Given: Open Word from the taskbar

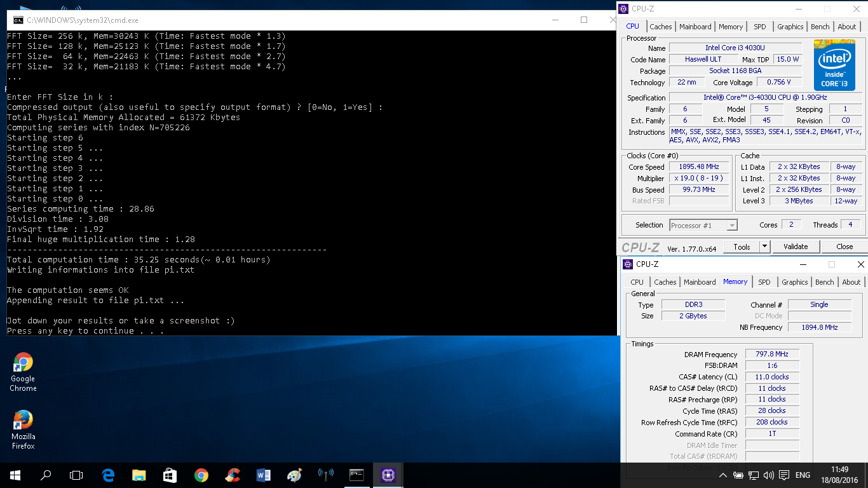Looking at the screenshot, I should pyautogui.click(x=263, y=475).
